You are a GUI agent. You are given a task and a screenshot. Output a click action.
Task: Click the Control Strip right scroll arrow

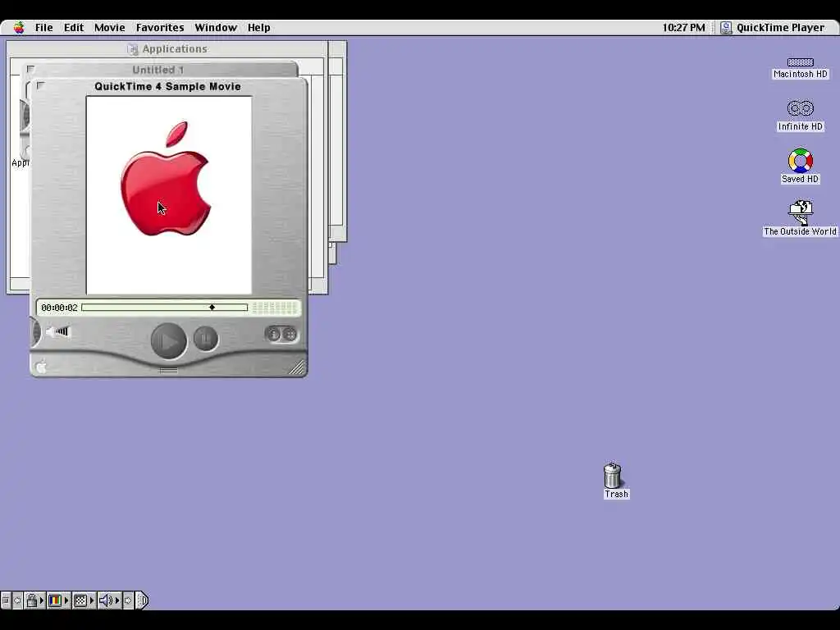(128, 600)
